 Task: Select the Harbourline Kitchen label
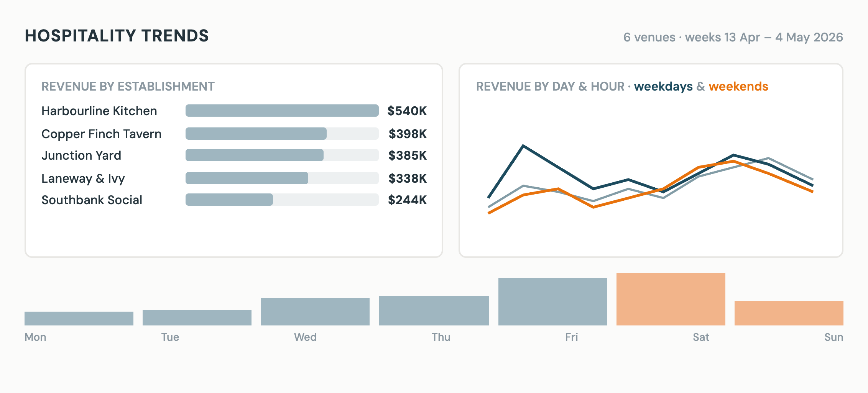(99, 111)
